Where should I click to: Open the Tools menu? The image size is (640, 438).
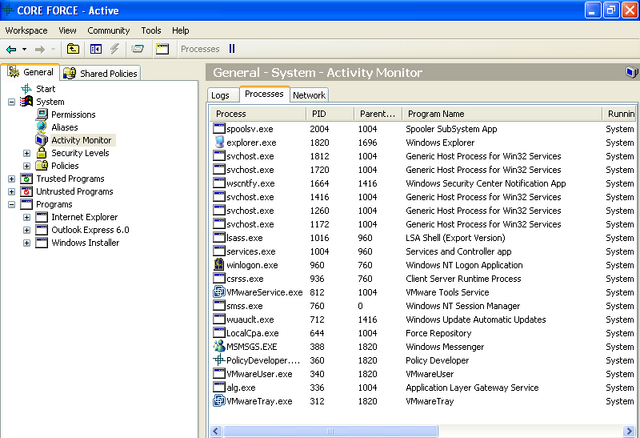(x=151, y=31)
